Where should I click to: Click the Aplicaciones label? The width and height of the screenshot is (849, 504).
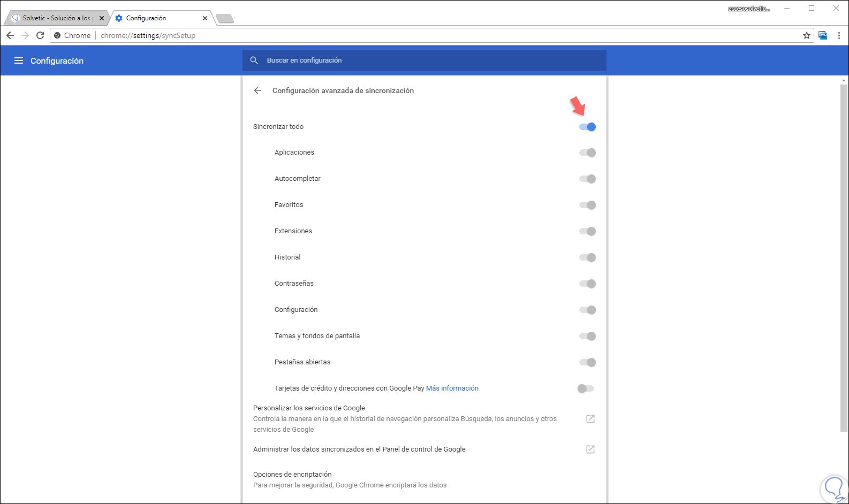pos(294,152)
